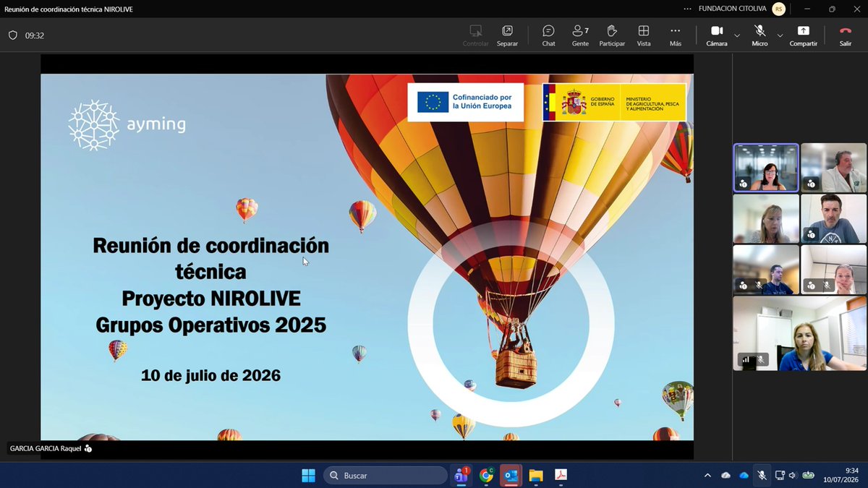This screenshot has width=868, height=488.
Task: Open the clock and date 10/07/2026
Action: [842, 475]
